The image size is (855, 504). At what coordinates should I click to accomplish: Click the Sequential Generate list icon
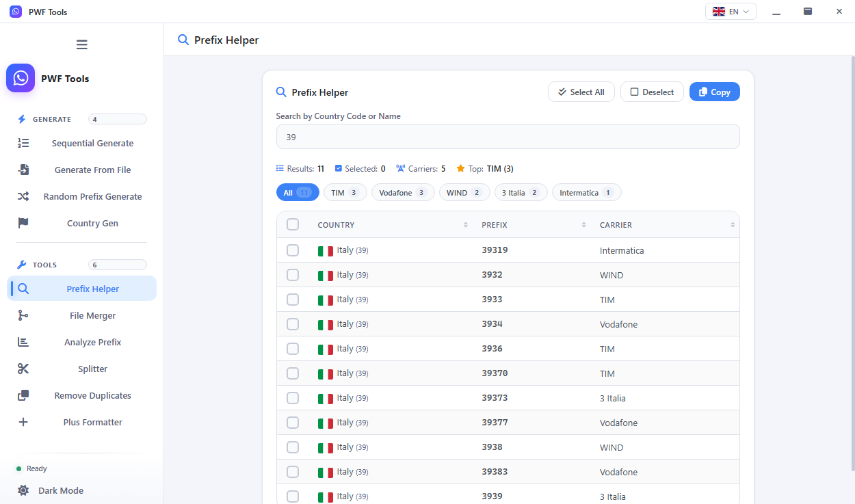click(x=23, y=143)
